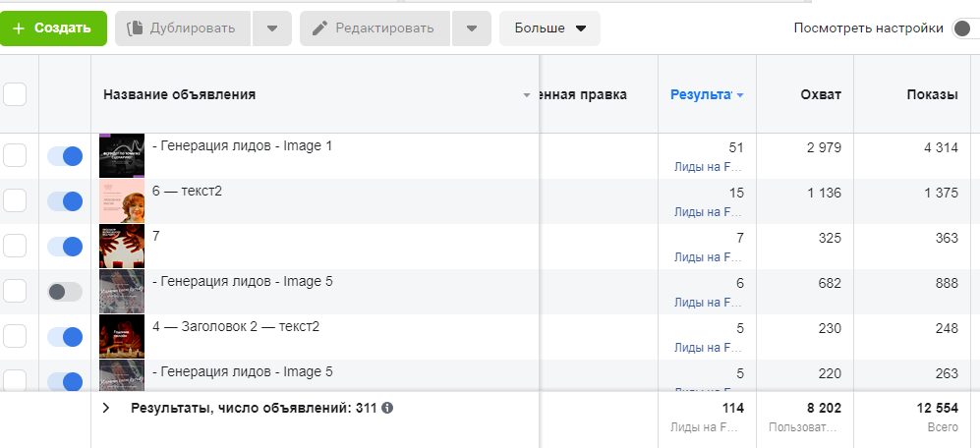Open the ad name 4 — Заголовок 2 — текст2

coord(236,326)
